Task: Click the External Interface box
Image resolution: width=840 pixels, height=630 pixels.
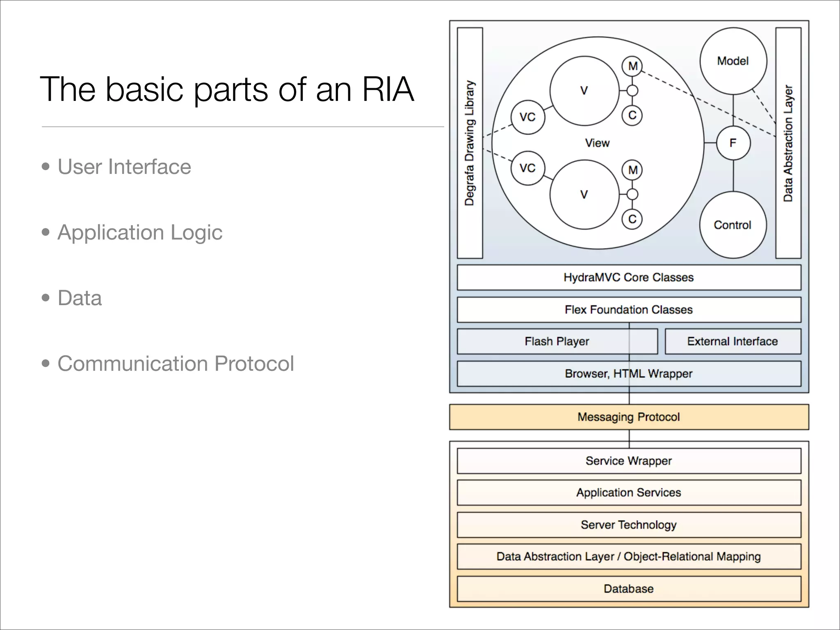Action: 733,341
